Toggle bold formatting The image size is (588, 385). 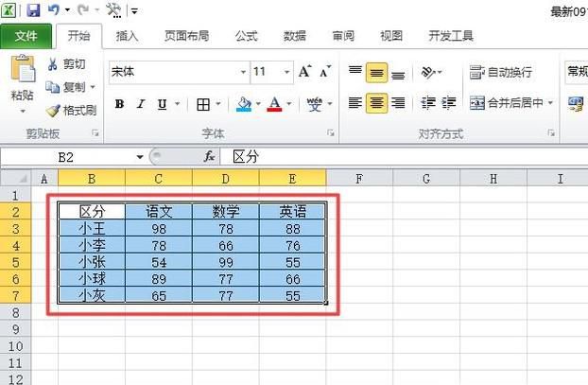[119, 104]
